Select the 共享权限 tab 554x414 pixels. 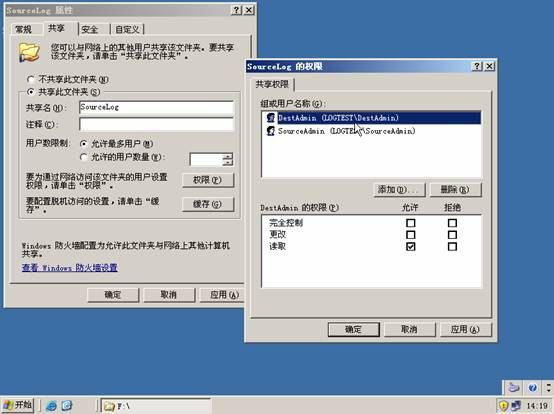(272, 84)
